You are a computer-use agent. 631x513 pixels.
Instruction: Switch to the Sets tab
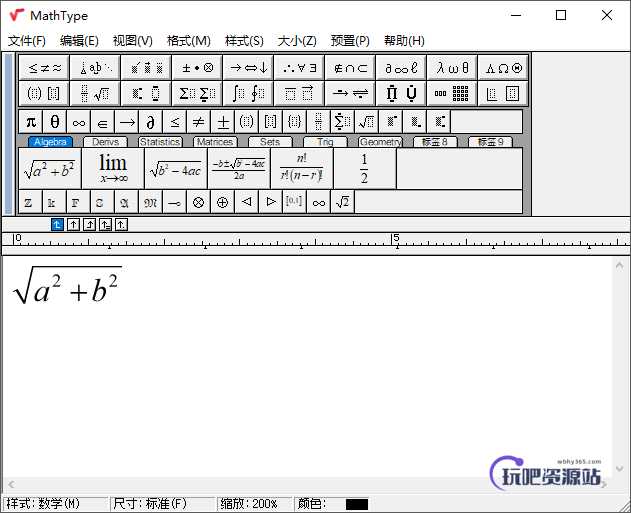pos(270,142)
